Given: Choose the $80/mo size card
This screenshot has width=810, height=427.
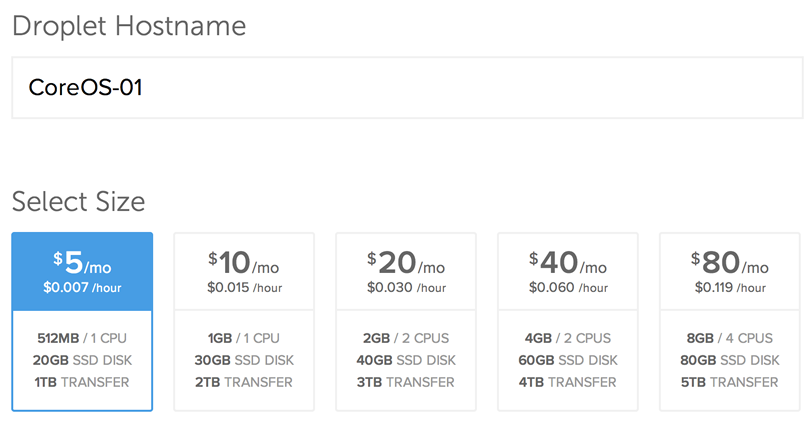Looking at the screenshot, I should 730,264.
